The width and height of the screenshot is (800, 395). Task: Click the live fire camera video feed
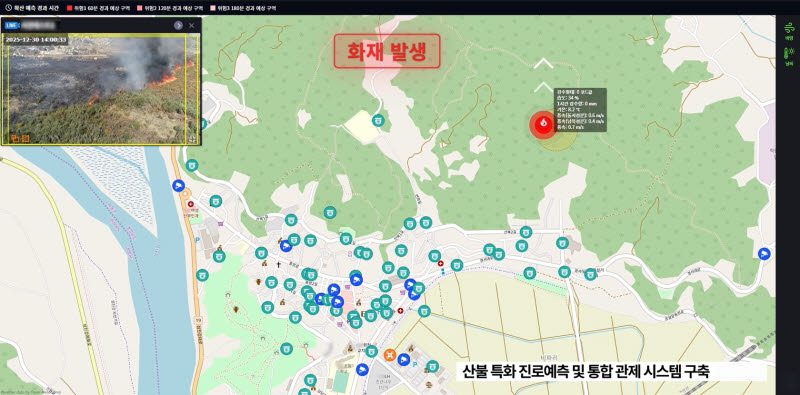tap(102, 89)
